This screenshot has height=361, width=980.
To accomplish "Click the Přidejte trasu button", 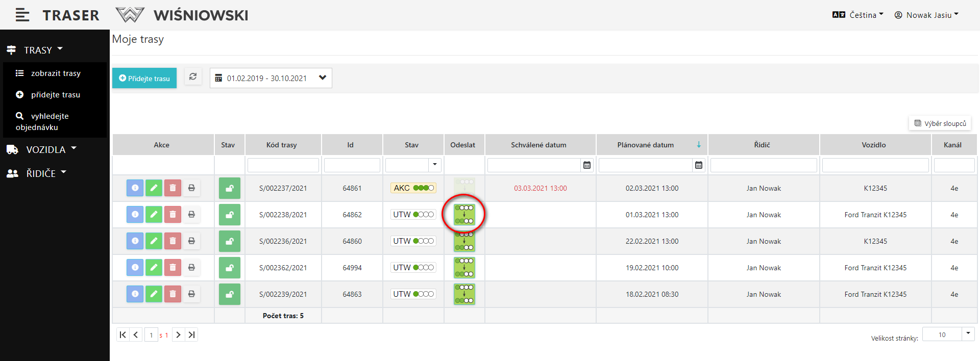I will pyautogui.click(x=144, y=78).
